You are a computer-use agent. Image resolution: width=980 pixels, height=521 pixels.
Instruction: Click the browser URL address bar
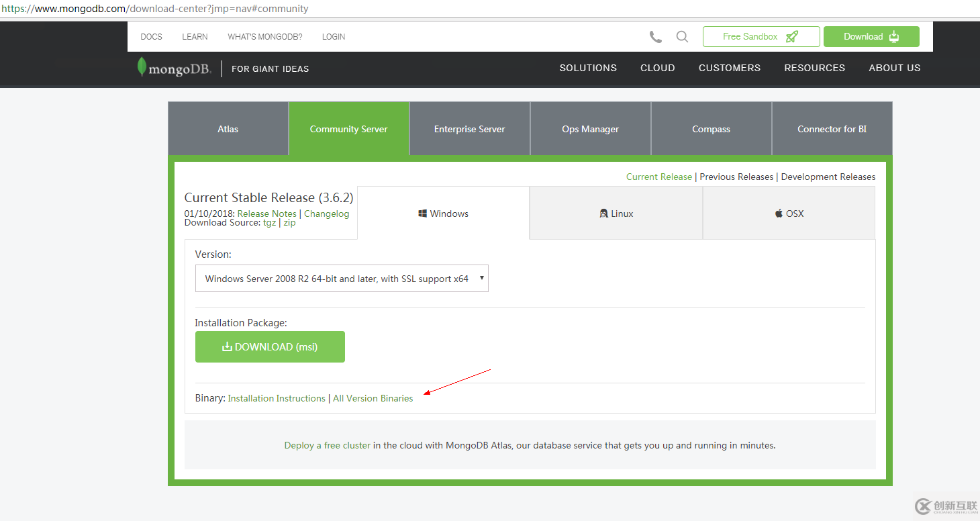coord(490,9)
